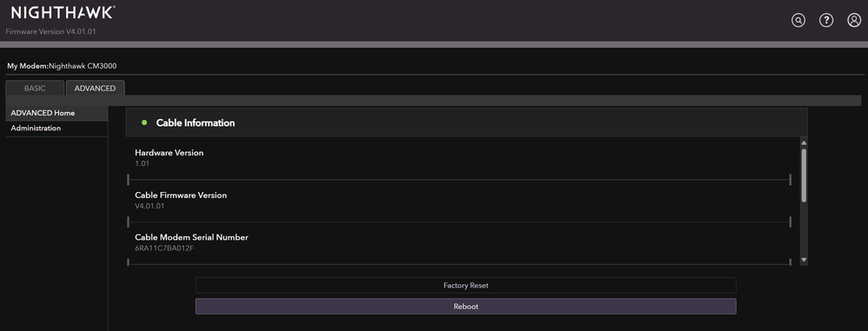Click the Reboot button

pos(466,306)
